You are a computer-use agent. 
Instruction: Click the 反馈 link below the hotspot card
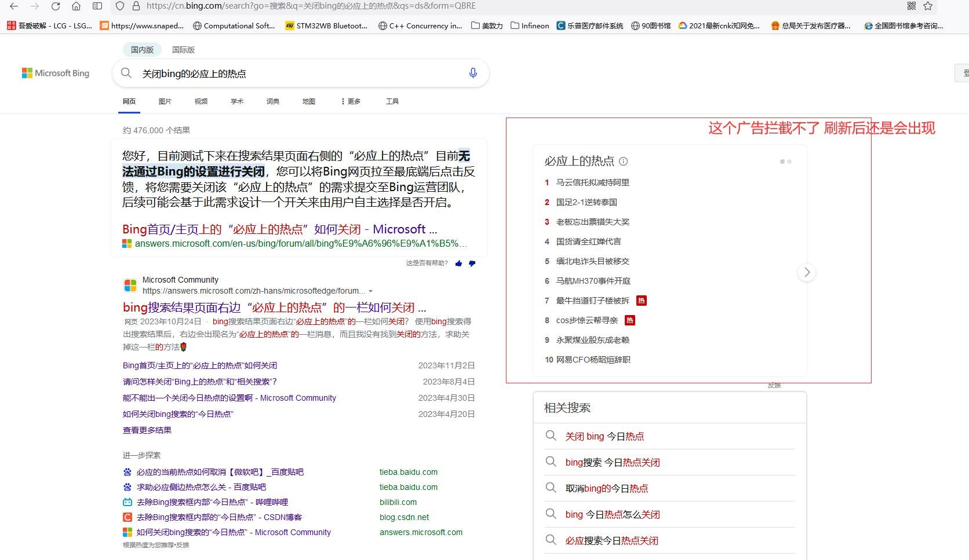(774, 385)
